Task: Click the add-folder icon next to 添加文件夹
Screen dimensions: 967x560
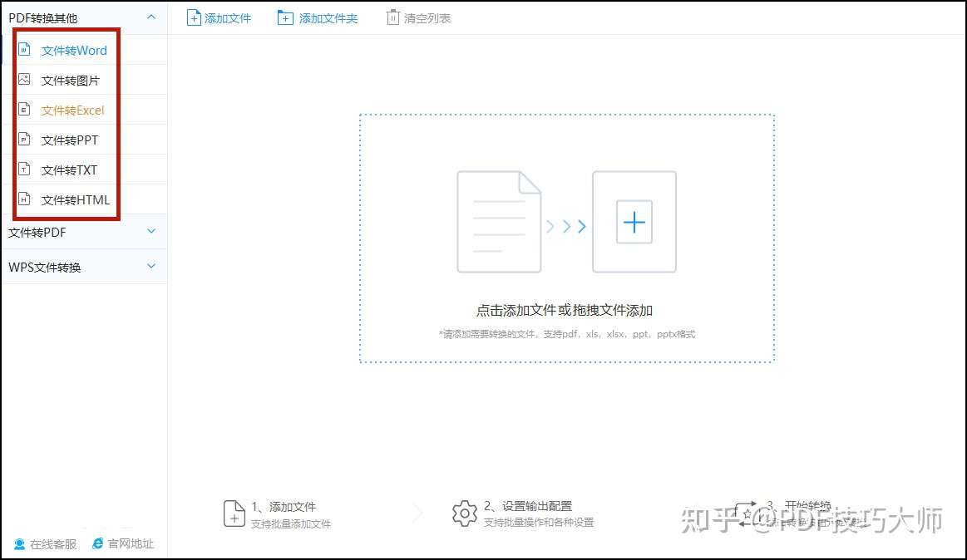Action: [285, 18]
